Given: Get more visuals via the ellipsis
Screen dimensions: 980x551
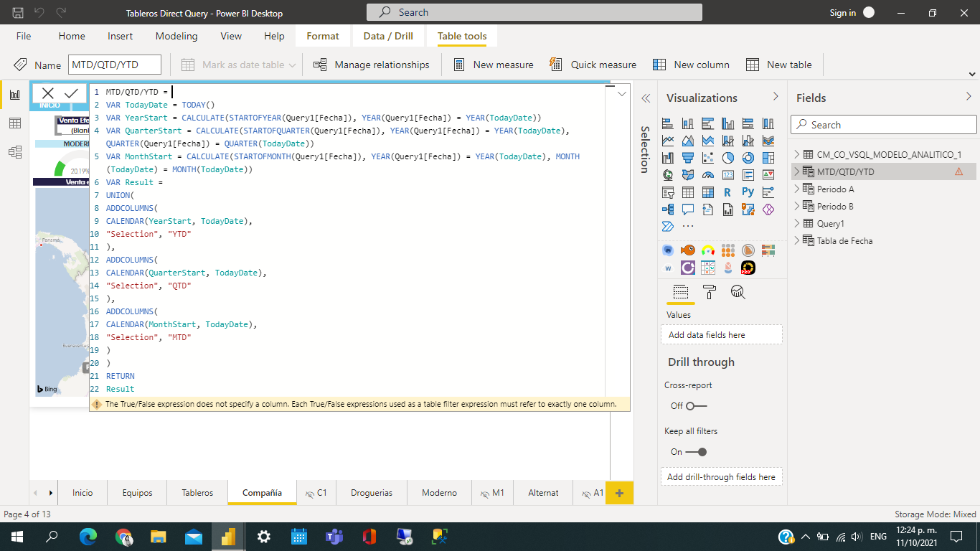Looking at the screenshot, I should tap(688, 227).
